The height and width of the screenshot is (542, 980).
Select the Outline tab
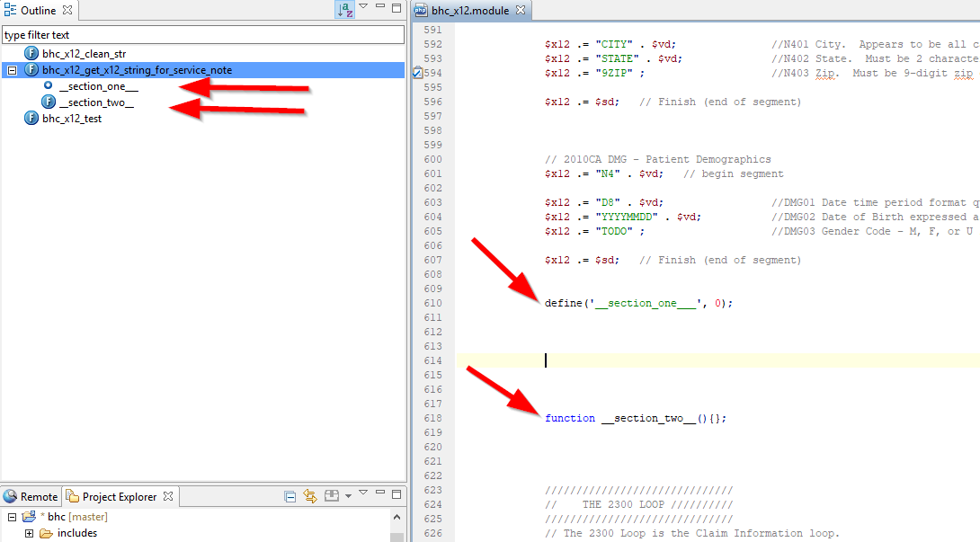[38, 11]
